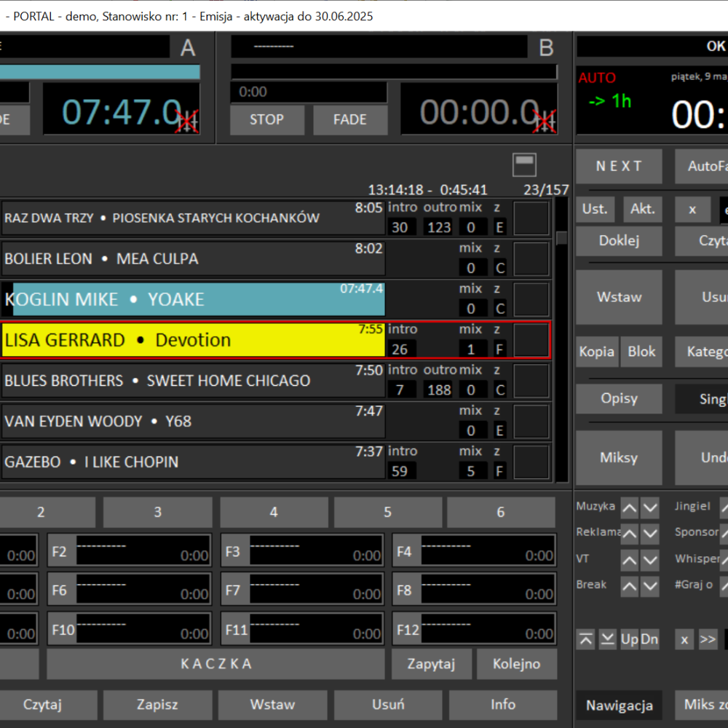Screen dimensions: 728x728
Task: Click the playlist display icon above the track list
Action: [x=524, y=165]
